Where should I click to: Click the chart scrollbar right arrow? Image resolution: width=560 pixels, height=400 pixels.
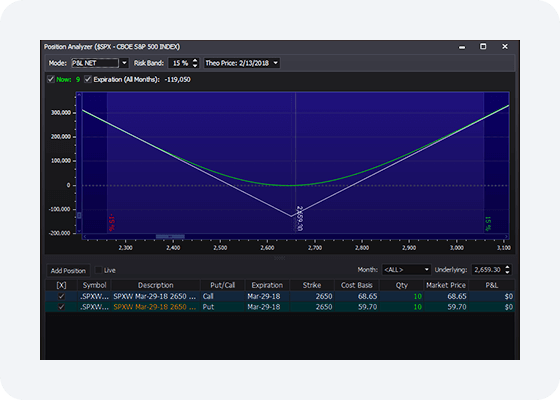tap(506, 236)
